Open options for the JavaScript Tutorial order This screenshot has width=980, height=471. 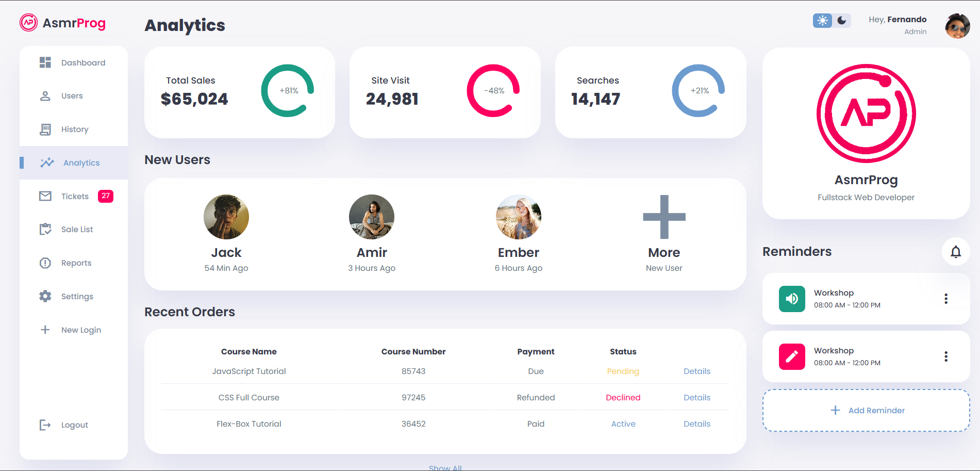697,371
